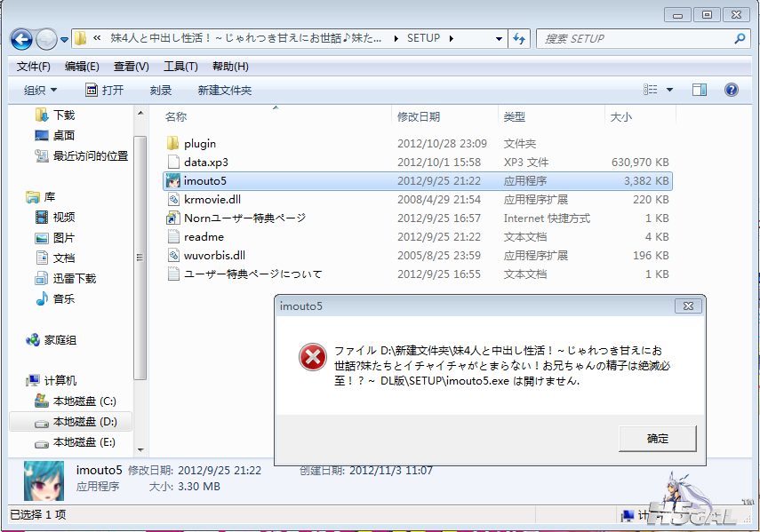The width and height of the screenshot is (760, 532).
Task: Click the red error icon in dialog
Action: pyautogui.click(x=312, y=358)
